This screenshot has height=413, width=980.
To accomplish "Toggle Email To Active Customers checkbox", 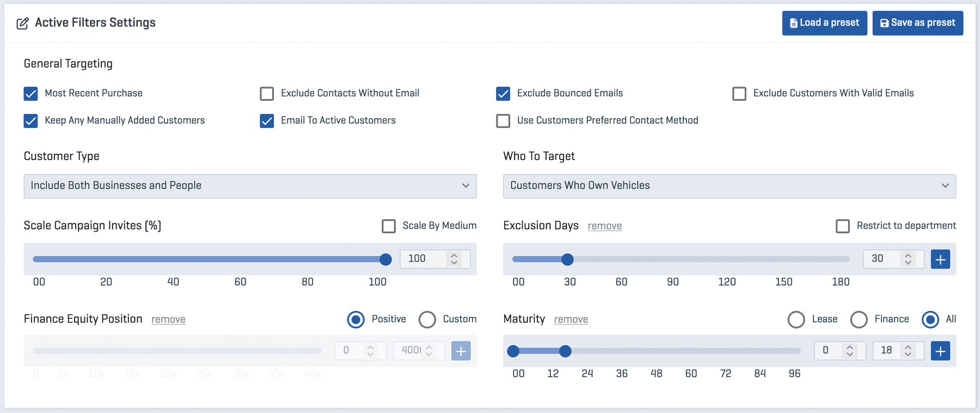I will point(267,121).
